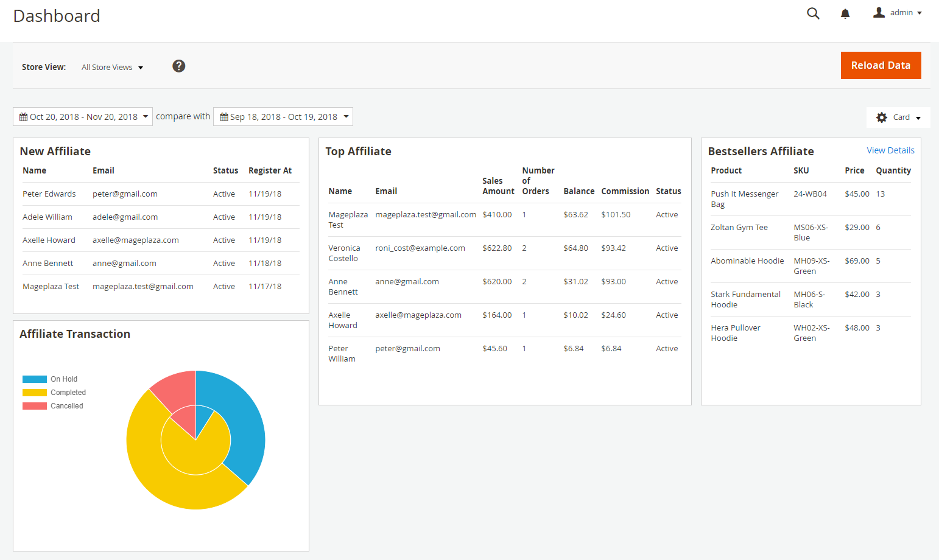Click the Card settings gear icon
This screenshot has width=939, height=560.
pyautogui.click(x=881, y=117)
